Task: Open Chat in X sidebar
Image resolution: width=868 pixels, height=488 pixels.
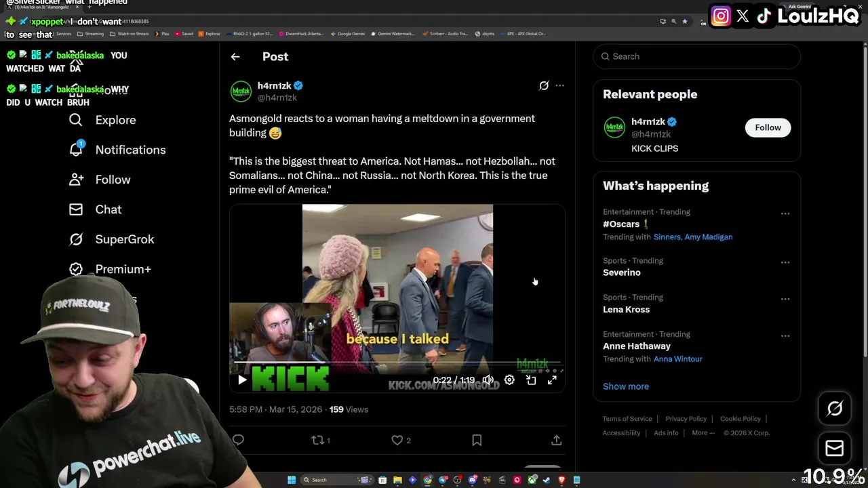Action: (x=95, y=209)
